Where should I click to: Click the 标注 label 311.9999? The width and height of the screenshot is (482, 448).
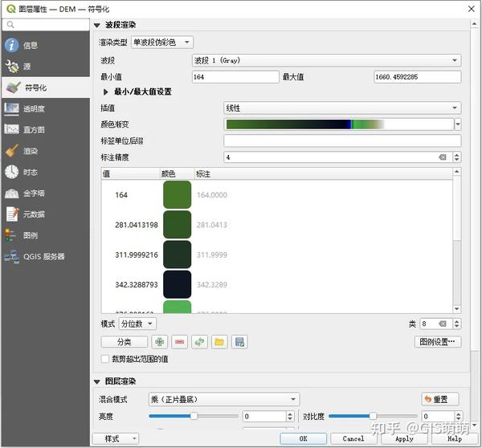212,255
